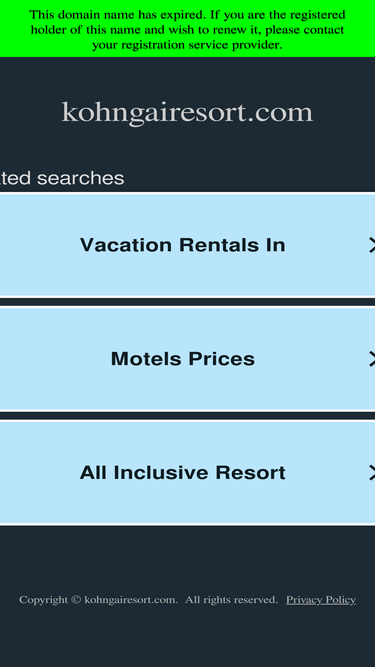375x667 pixels.
Task: Click the dark divider below Vacation Rentals In
Action: pyautogui.click(x=188, y=302)
